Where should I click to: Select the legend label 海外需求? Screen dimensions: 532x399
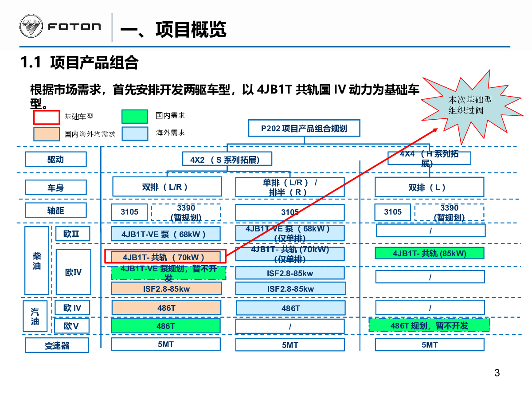[x=170, y=133]
